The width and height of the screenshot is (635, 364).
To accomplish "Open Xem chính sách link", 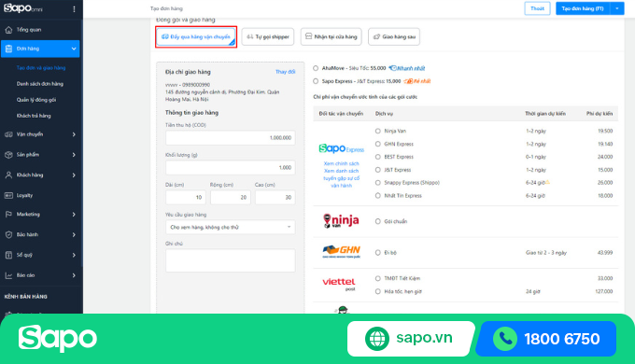I will tap(342, 163).
